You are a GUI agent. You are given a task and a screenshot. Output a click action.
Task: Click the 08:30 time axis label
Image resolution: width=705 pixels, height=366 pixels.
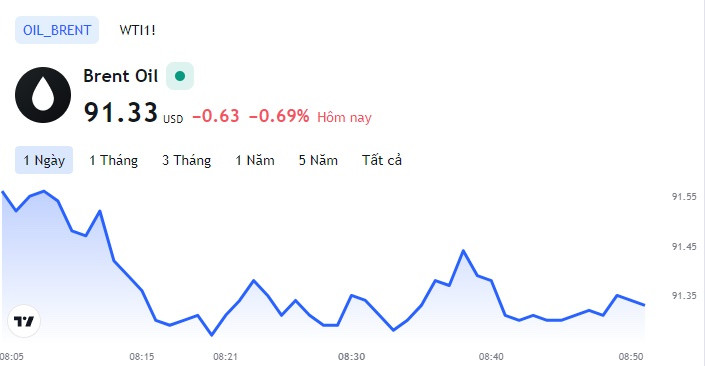[x=352, y=357]
